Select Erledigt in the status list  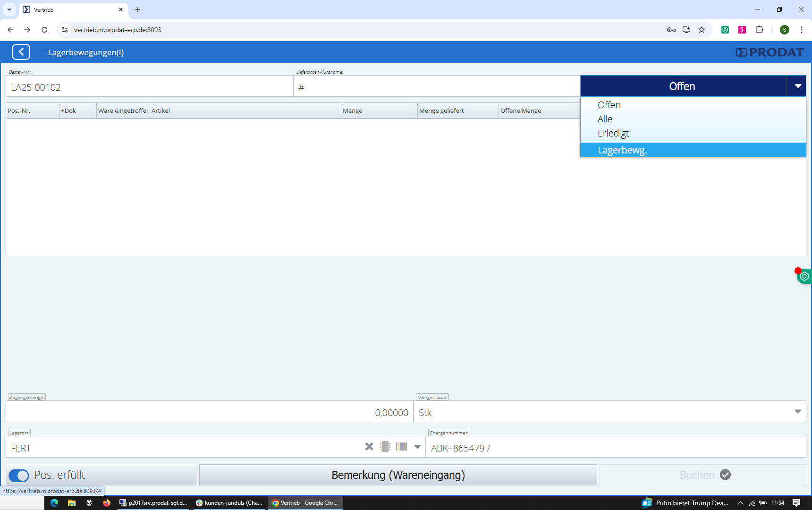pos(613,133)
